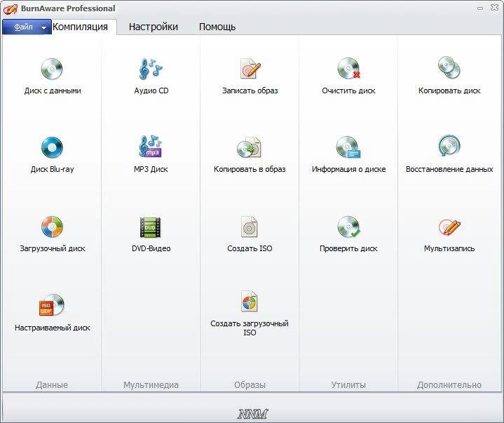Click the Данные column heading
The image size is (504, 423).
click(x=52, y=384)
